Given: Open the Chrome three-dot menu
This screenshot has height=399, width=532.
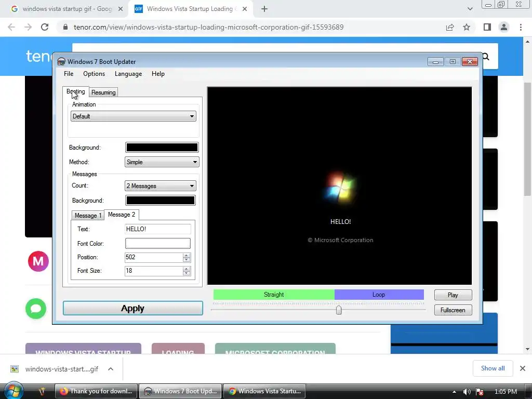Looking at the screenshot, I should pyautogui.click(x=521, y=27).
